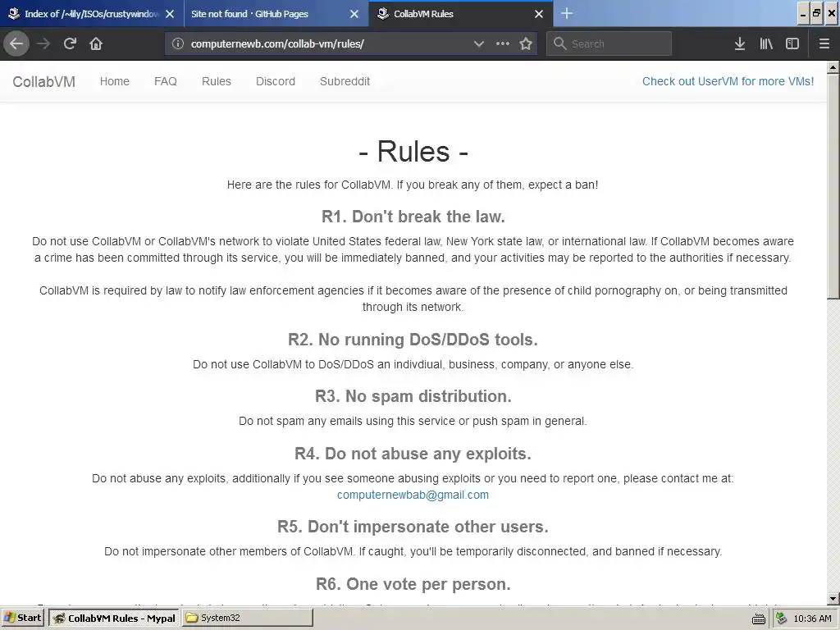Click the page scrollbar up arrow
Viewport: 840px width, 630px height.
(833, 67)
